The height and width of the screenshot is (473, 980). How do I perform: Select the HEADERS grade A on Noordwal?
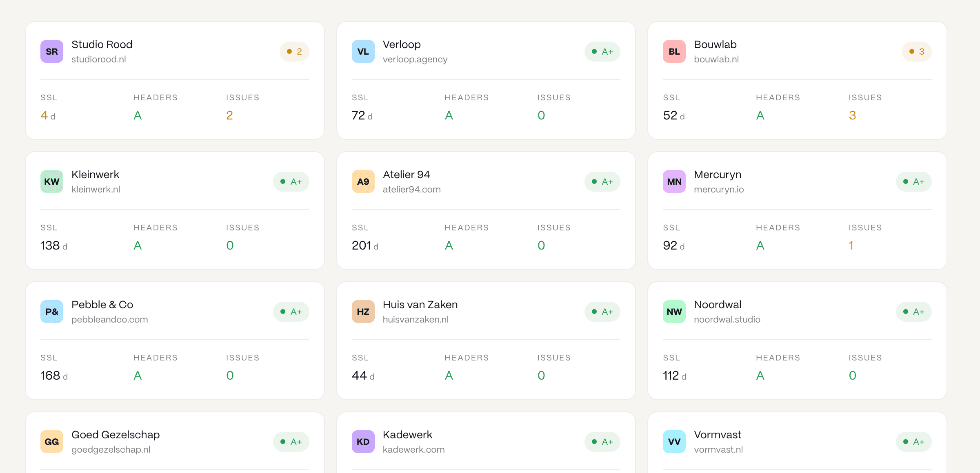pos(760,375)
